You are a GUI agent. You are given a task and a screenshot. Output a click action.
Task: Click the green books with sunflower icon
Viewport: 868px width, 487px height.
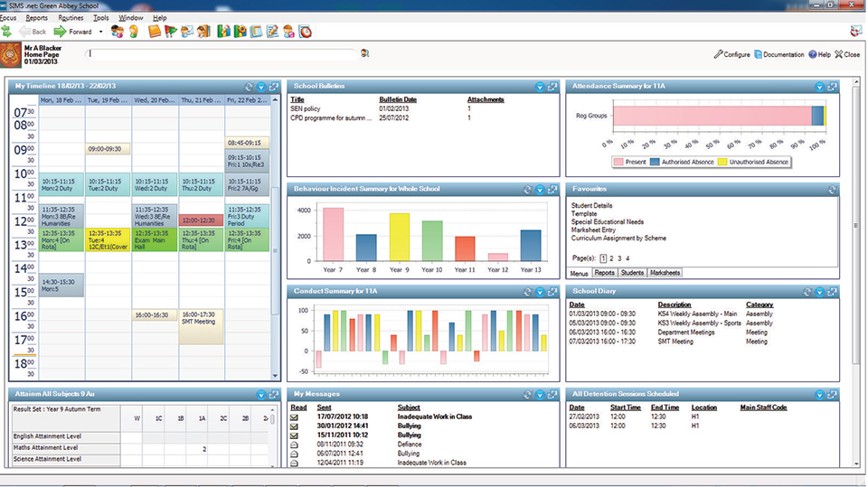(x=240, y=32)
